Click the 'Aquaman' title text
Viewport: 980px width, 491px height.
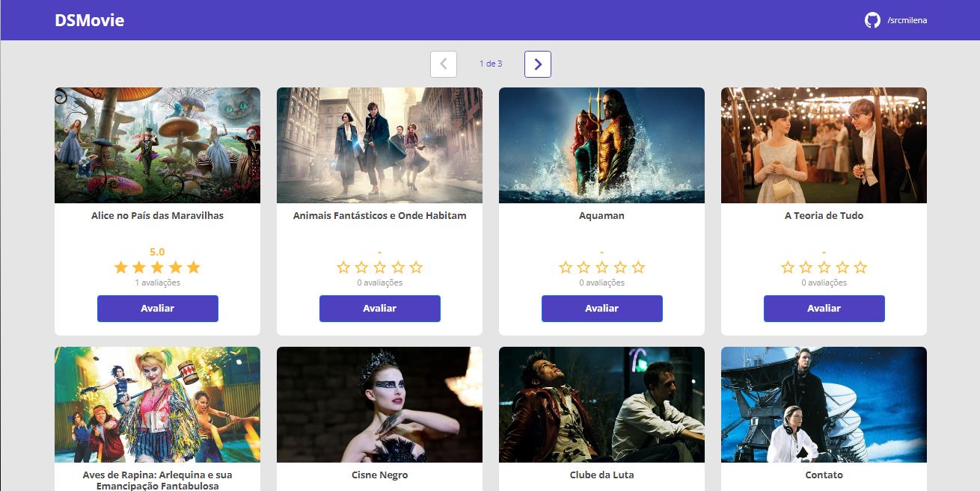601,216
